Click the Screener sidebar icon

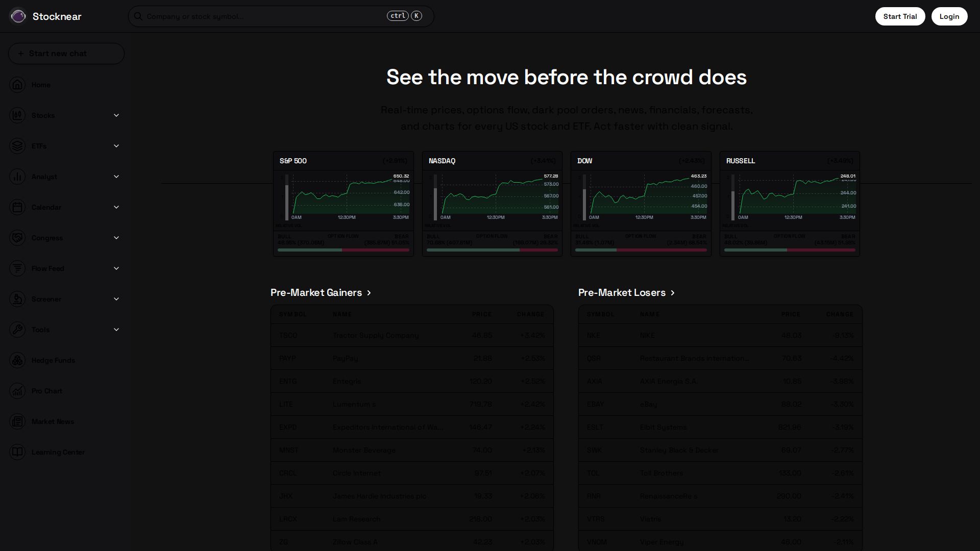[17, 299]
